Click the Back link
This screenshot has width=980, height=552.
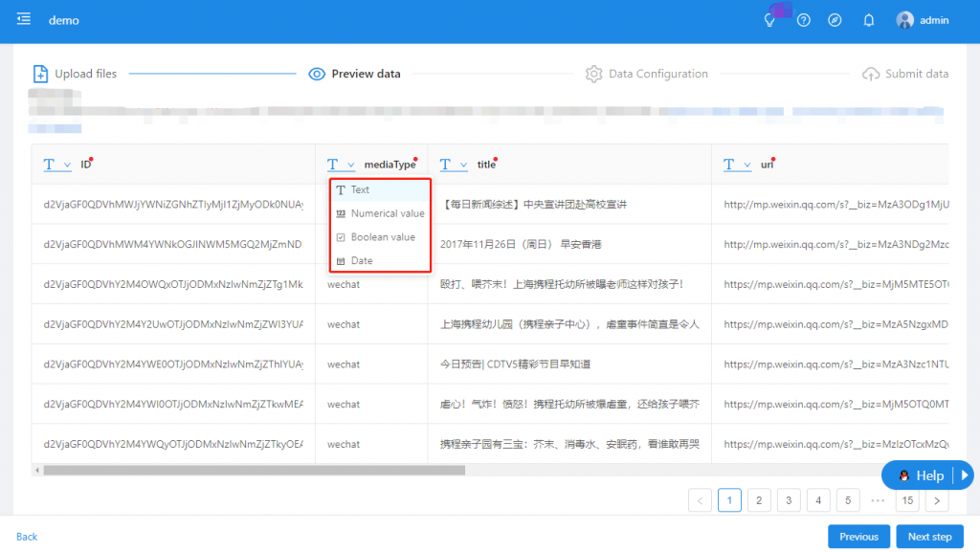[27, 537]
